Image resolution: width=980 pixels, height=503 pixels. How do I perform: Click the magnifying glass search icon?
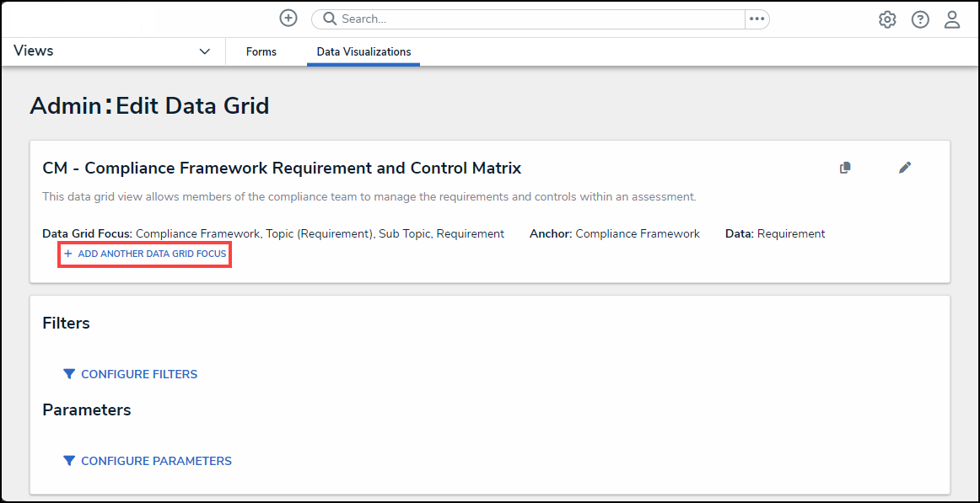(330, 19)
